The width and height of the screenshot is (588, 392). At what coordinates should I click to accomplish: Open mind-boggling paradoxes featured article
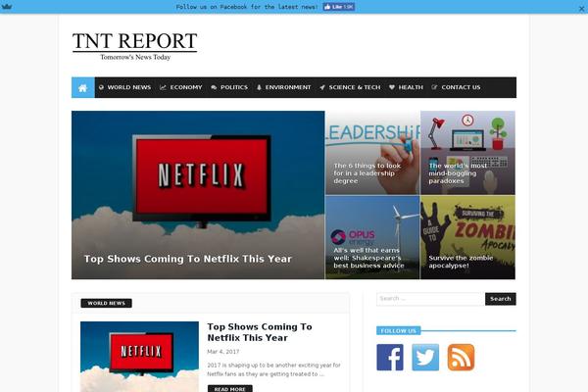tap(467, 153)
